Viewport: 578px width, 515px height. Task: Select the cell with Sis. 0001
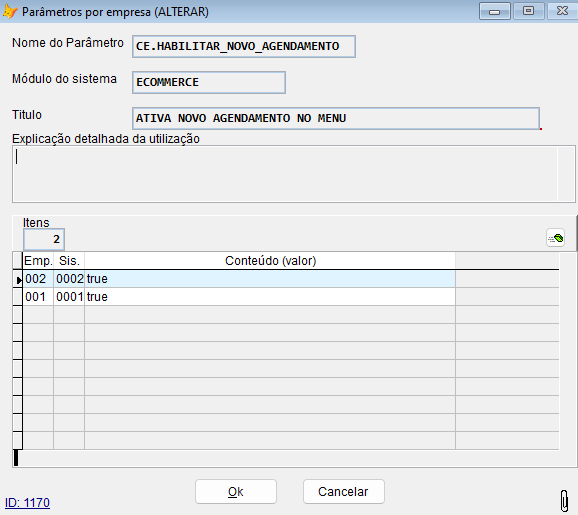pos(69,297)
